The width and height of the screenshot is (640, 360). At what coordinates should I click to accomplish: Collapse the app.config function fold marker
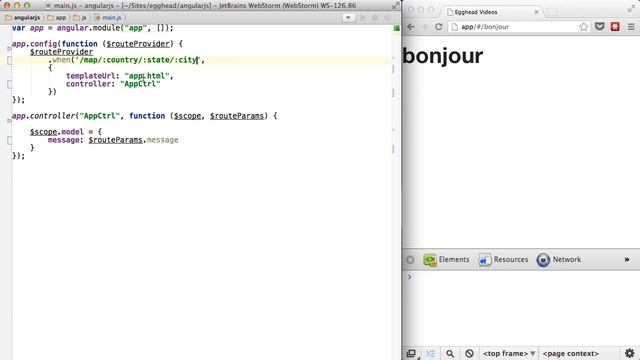(9, 49)
